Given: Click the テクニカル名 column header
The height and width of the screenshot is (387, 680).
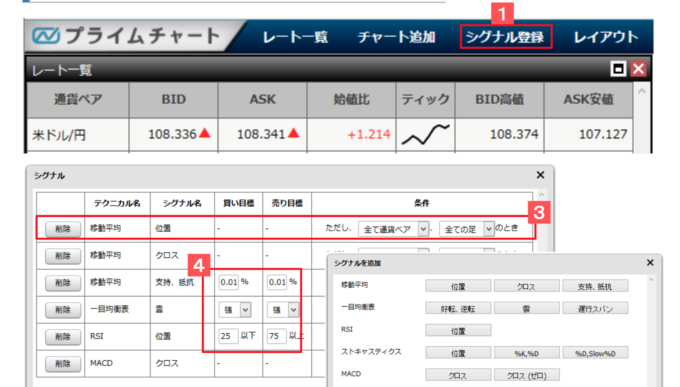Looking at the screenshot, I should pyautogui.click(x=118, y=203).
